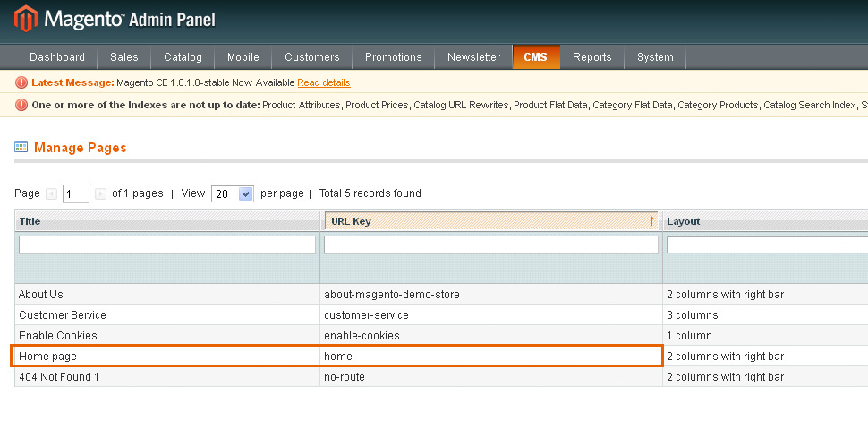Open the About Us page row
868x421 pixels.
(x=441, y=295)
